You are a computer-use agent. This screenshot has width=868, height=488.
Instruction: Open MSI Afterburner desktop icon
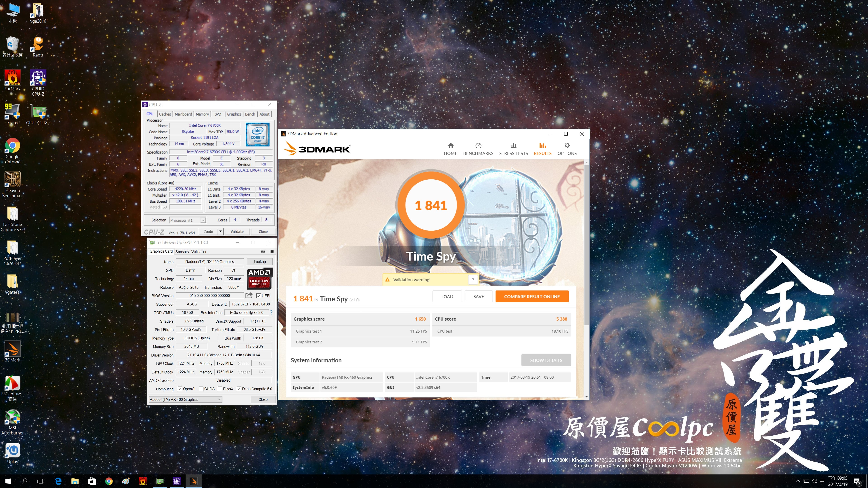tap(12, 422)
